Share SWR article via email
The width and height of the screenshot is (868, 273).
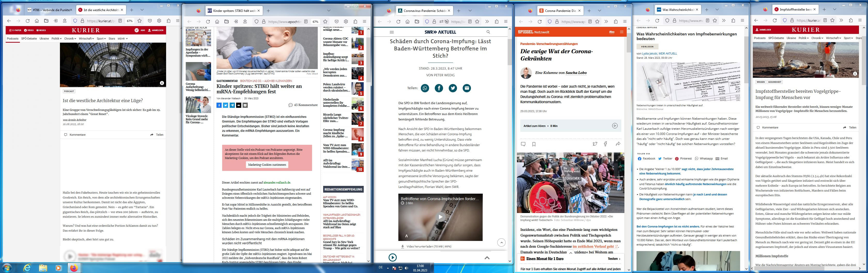[x=466, y=88]
